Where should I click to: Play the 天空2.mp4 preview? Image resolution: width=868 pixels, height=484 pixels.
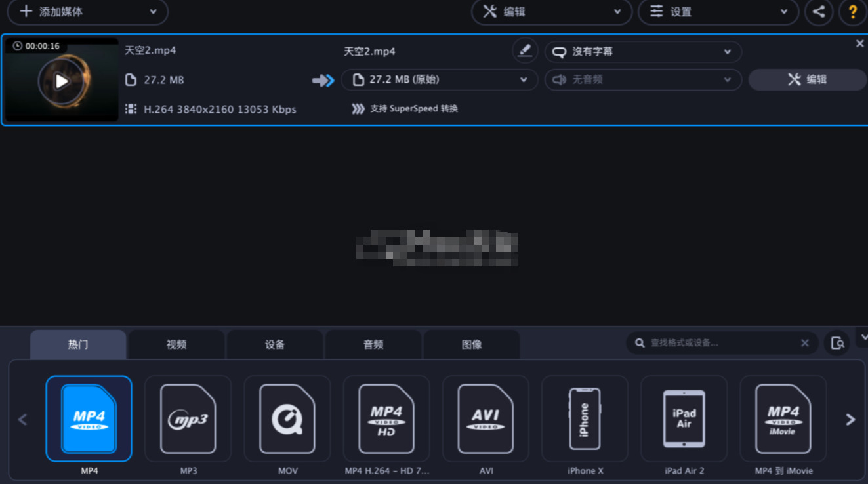point(61,81)
